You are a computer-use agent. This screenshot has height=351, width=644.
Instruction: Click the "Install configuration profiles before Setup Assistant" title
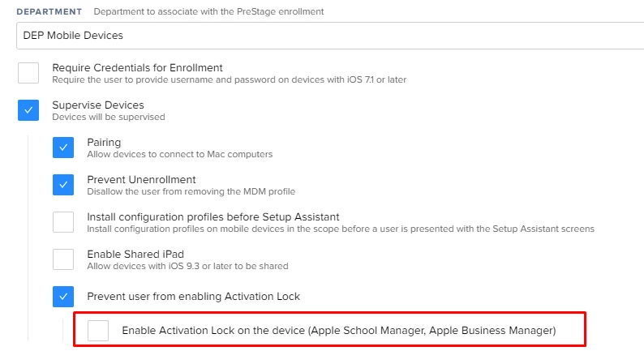pyautogui.click(x=213, y=216)
